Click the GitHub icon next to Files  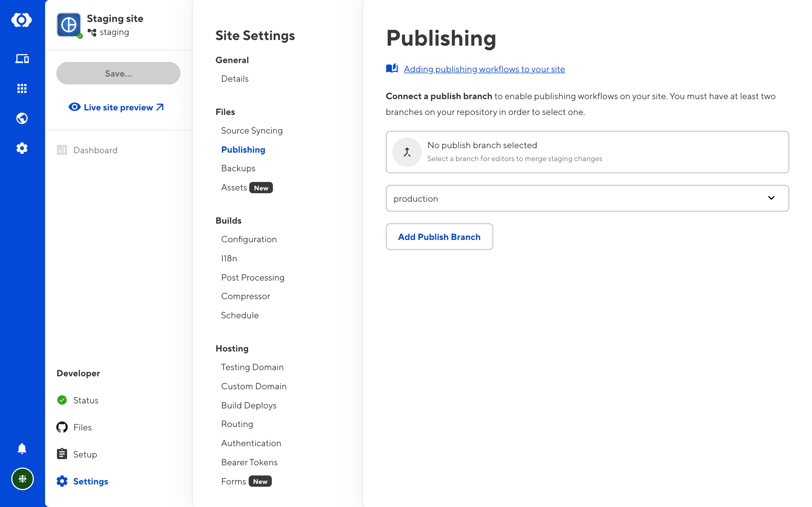pos(62,427)
